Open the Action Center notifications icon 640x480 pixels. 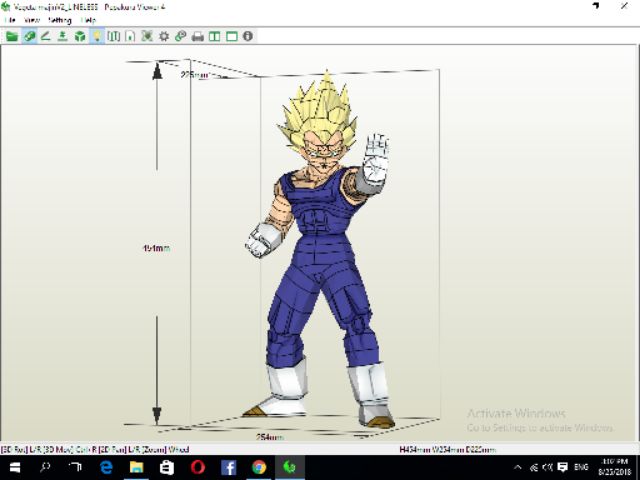563,467
